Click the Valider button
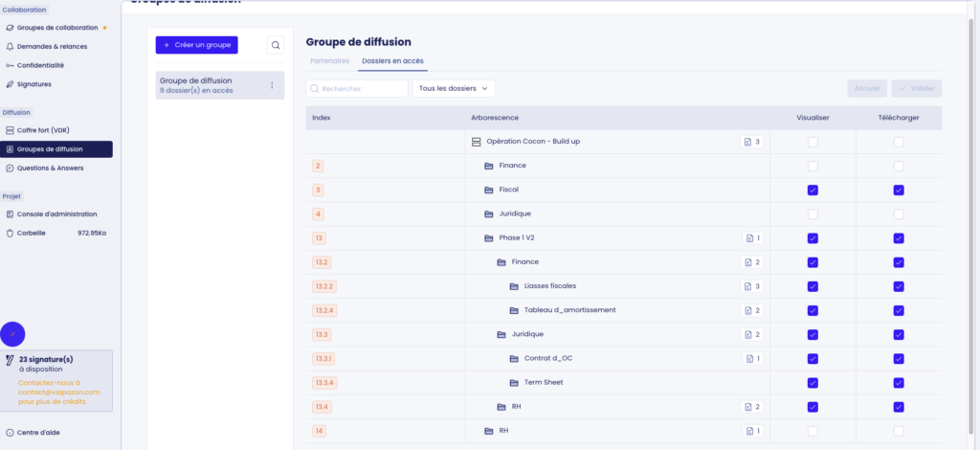Screen dimensions: 980x450 tap(916, 89)
